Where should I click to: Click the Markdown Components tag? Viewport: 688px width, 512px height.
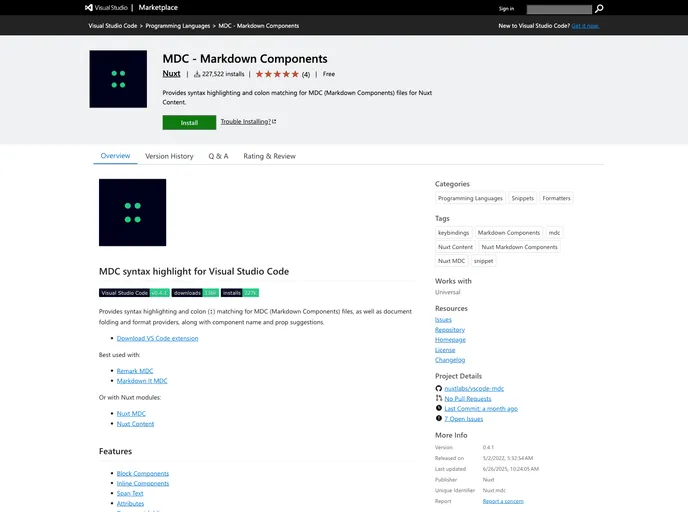(509, 233)
